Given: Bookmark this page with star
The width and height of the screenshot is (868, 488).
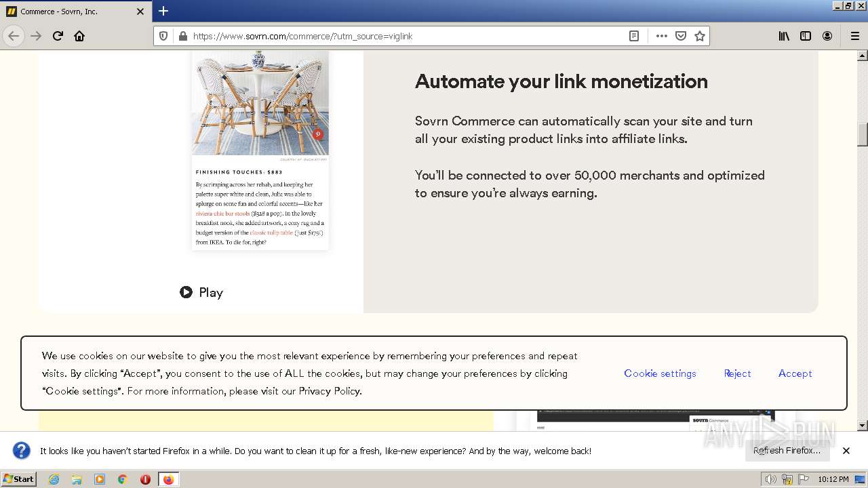Looking at the screenshot, I should tap(700, 36).
